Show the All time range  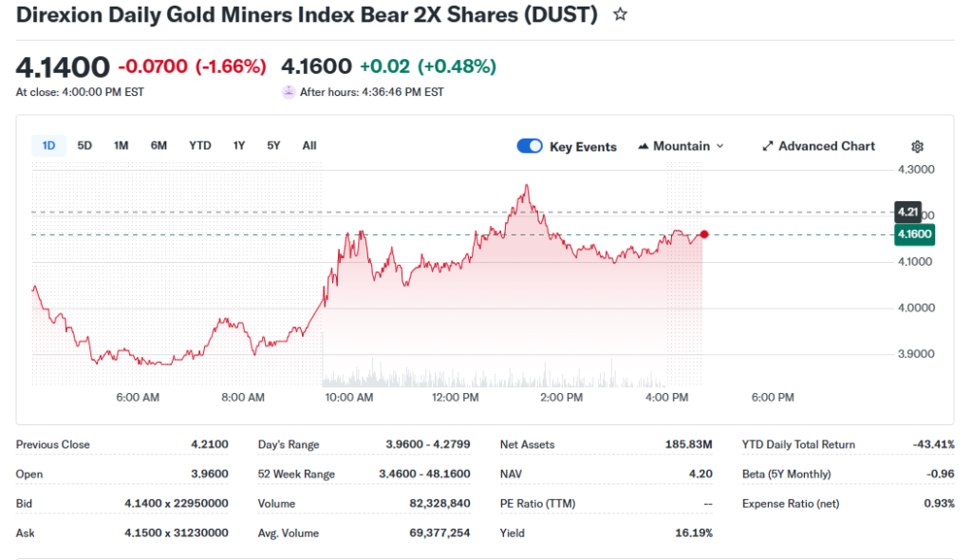point(309,145)
